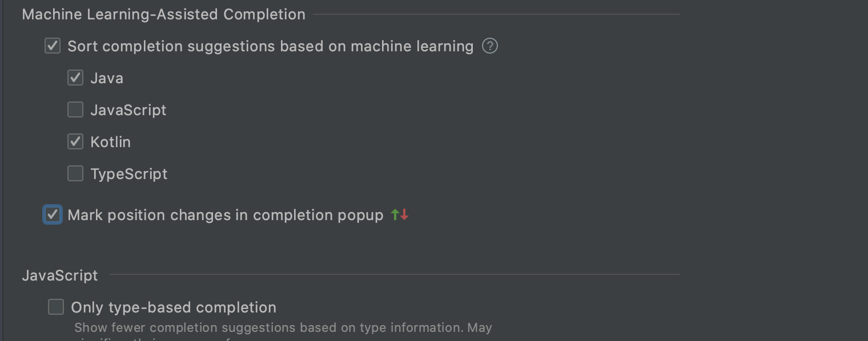Enable the JavaScript ML completion checkbox

click(75, 109)
